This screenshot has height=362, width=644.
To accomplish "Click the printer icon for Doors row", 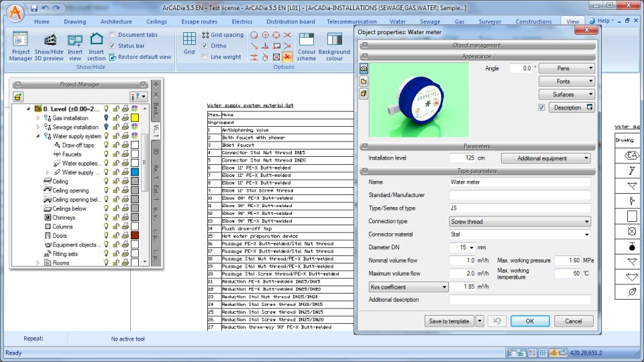I will pyautogui.click(x=125, y=236).
